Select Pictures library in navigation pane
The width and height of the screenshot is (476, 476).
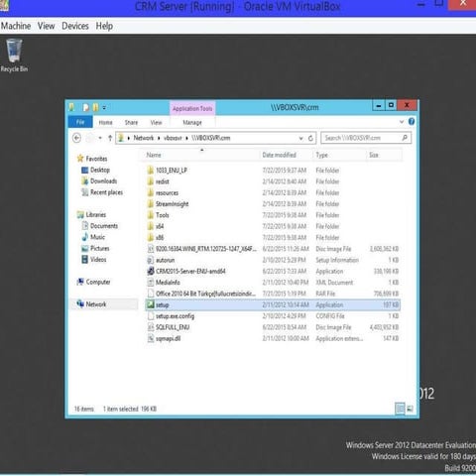click(95, 248)
